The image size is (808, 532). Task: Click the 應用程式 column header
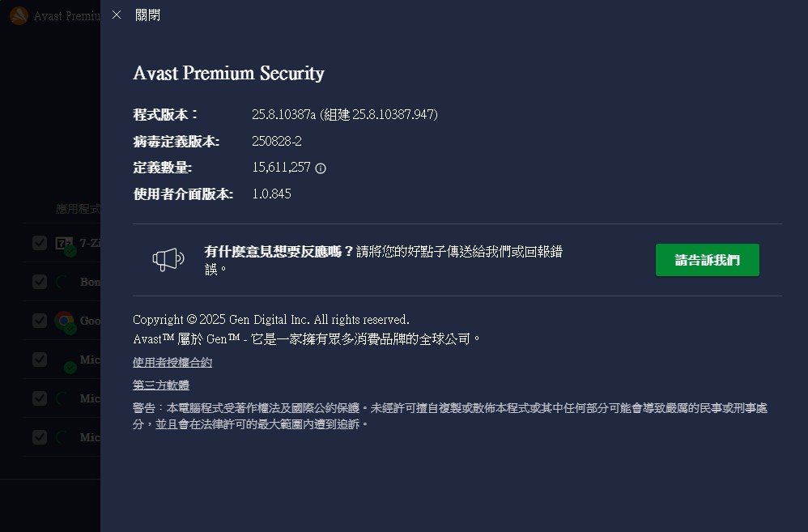(x=78, y=209)
